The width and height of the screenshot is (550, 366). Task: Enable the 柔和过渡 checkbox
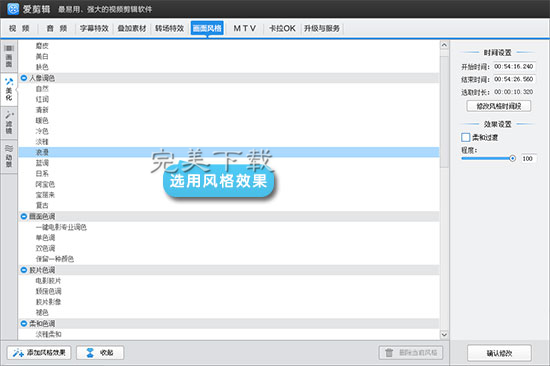[465, 137]
